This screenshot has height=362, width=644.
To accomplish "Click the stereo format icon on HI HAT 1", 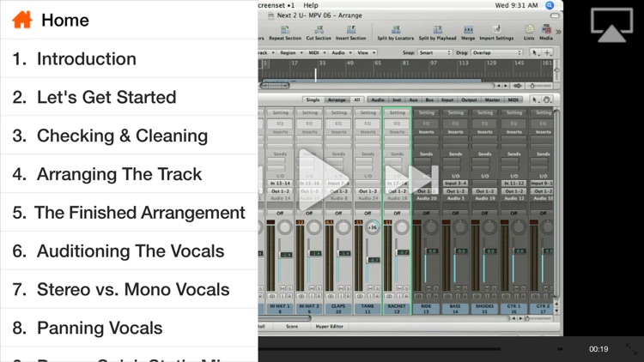I will pyautogui.click(x=272, y=296).
